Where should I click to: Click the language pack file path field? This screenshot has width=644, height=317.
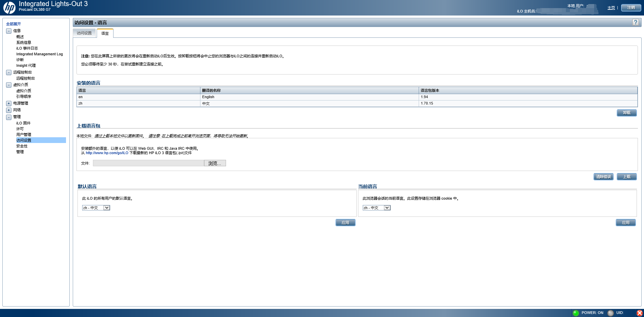(149, 163)
